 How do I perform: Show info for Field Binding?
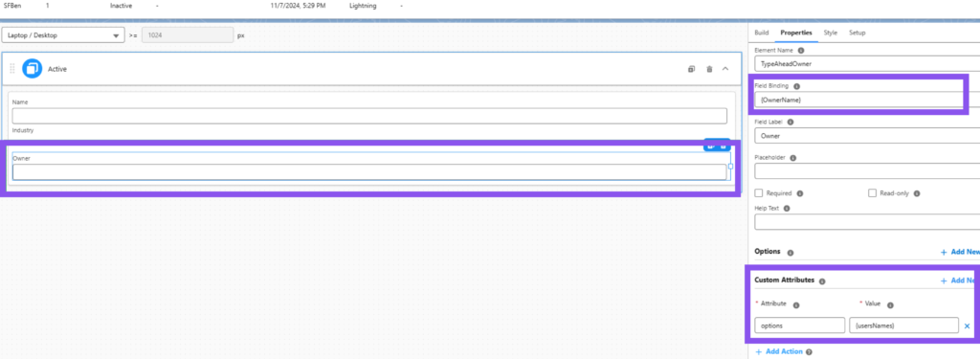pos(796,86)
